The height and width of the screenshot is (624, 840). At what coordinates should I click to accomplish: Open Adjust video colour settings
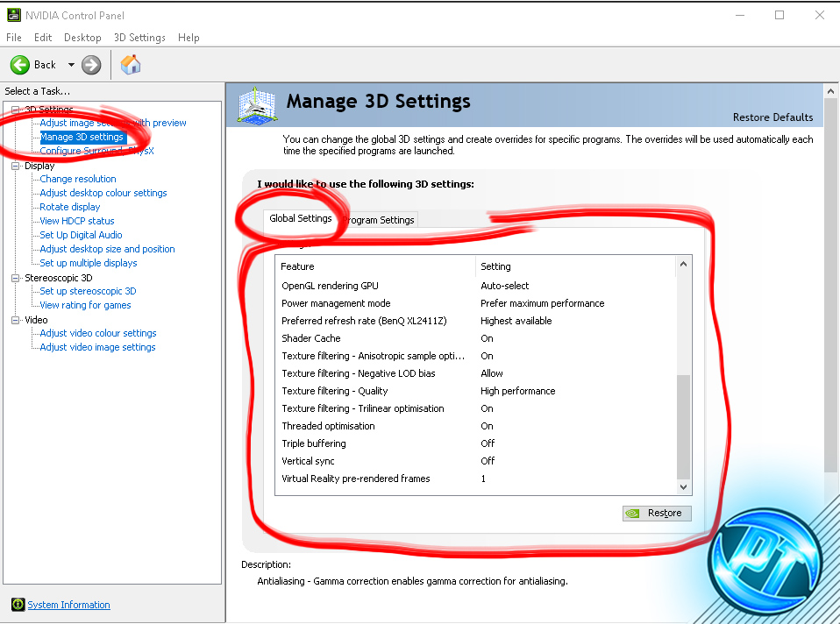(98, 333)
